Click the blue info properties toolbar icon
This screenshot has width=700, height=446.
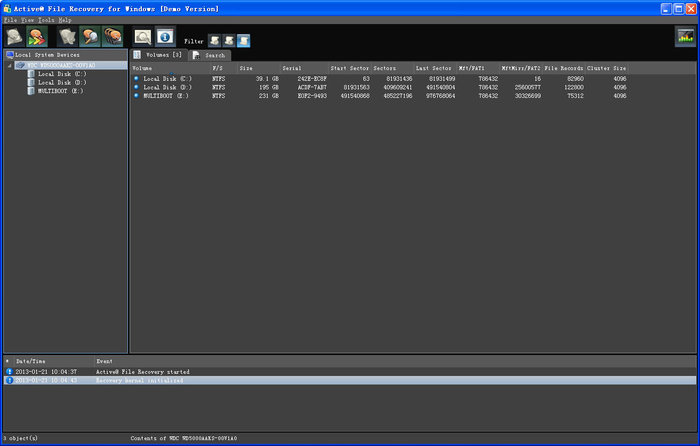(x=165, y=37)
